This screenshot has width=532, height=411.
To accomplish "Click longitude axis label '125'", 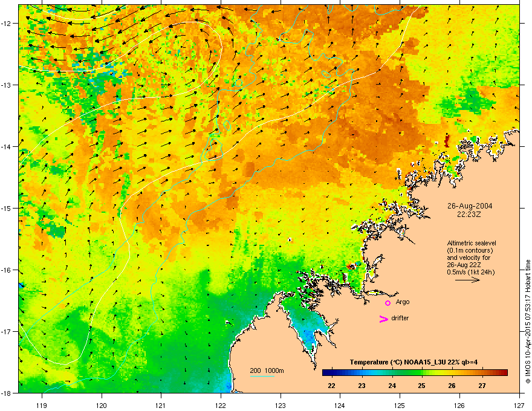I will coord(400,405).
